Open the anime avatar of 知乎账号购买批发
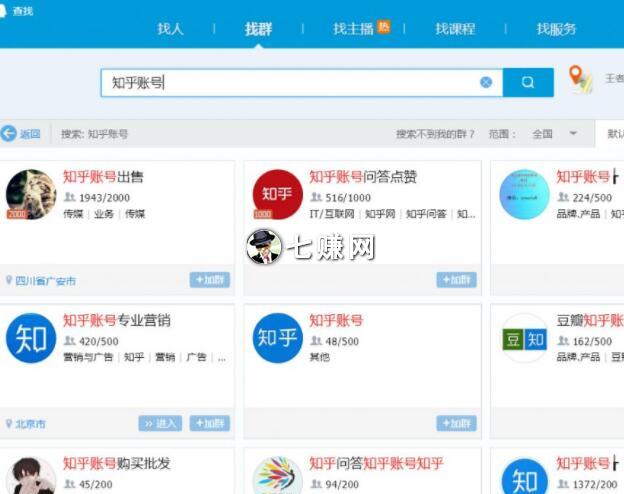The height and width of the screenshot is (494, 624). (x=31, y=476)
